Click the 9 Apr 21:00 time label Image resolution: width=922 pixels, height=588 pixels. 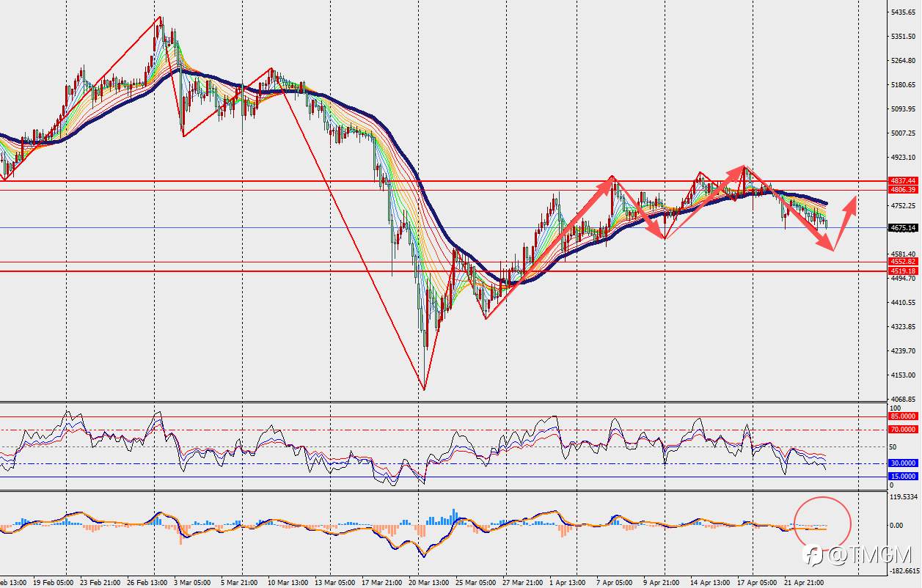662,583
